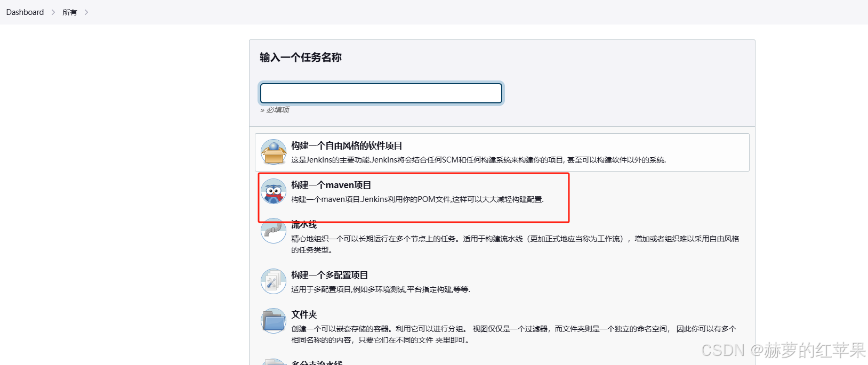
Task: Select 构建一个maven项目 title
Action: coord(331,185)
